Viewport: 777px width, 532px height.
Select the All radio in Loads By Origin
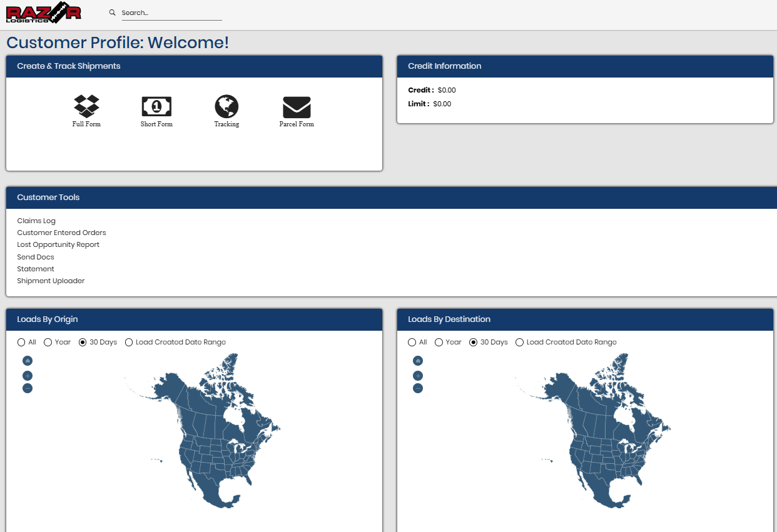21,343
